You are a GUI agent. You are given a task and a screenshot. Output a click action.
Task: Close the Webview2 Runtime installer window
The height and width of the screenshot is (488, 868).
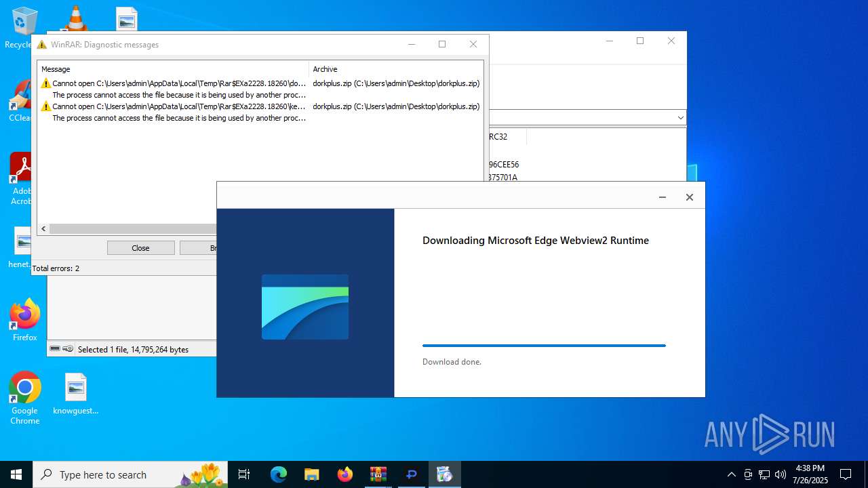[x=689, y=197]
